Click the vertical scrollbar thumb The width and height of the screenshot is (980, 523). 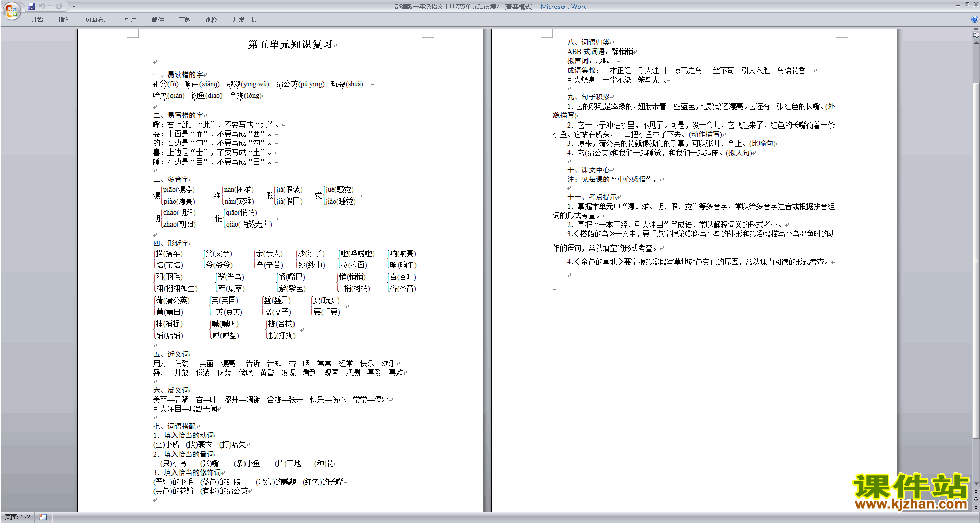976,260
